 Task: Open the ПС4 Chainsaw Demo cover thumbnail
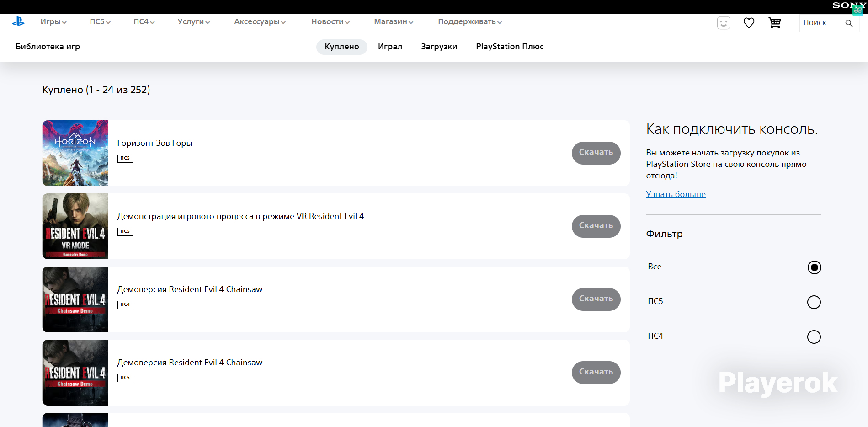pos(75,299)
